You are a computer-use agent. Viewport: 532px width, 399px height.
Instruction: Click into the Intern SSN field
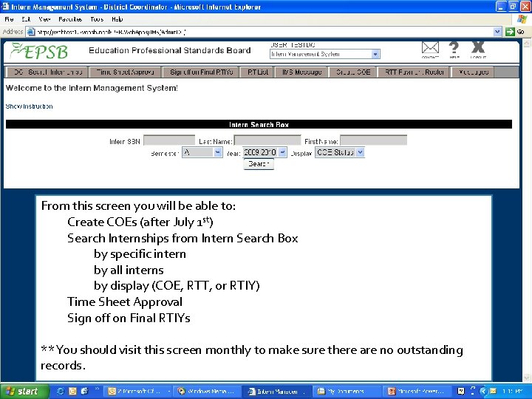point(169,140)
